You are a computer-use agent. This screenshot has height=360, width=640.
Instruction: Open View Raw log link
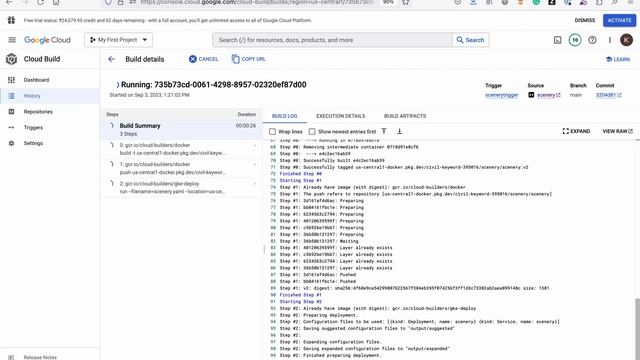618,131
